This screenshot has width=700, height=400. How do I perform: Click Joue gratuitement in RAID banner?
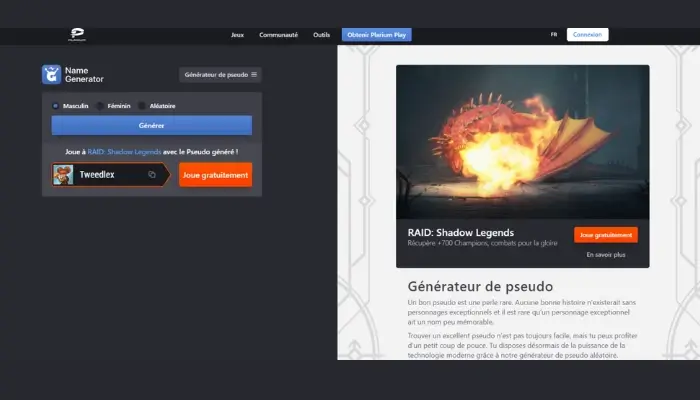click(605, 235)
